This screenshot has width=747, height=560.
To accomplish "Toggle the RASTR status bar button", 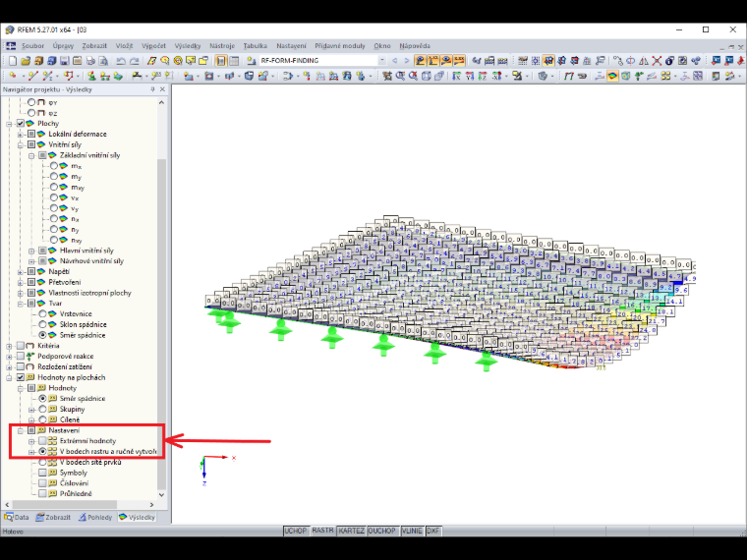I will tap(322, 531).
